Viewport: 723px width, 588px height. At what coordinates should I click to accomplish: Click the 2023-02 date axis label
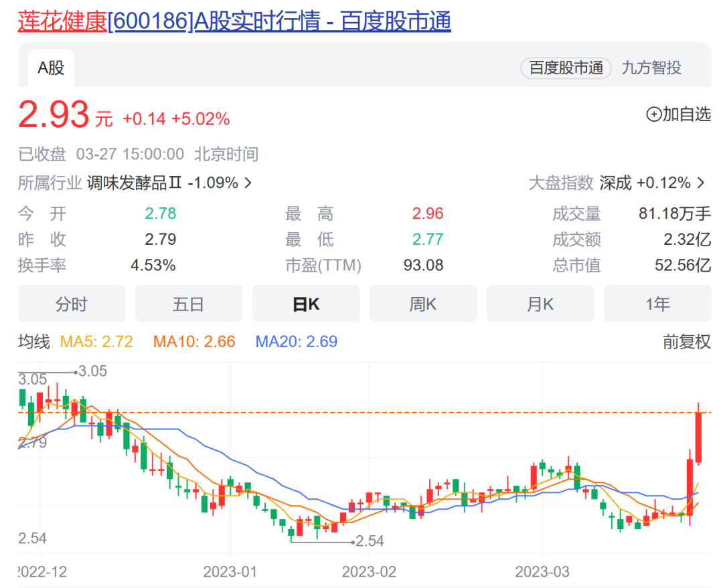pos(369,572)
